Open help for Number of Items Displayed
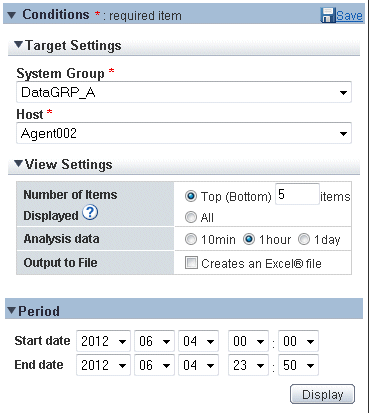The width and height of the screenshot is (369, 413). [x=90, y=212]
